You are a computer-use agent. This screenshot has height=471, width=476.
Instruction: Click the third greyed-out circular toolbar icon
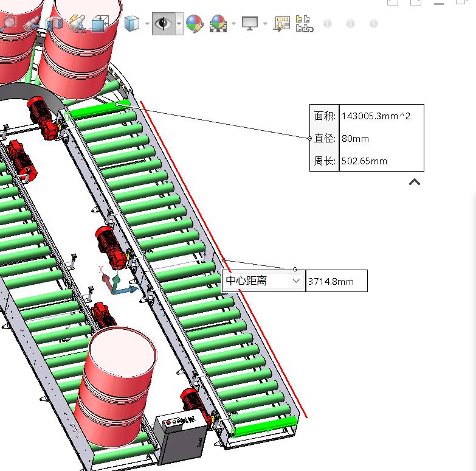coord(373,23)
